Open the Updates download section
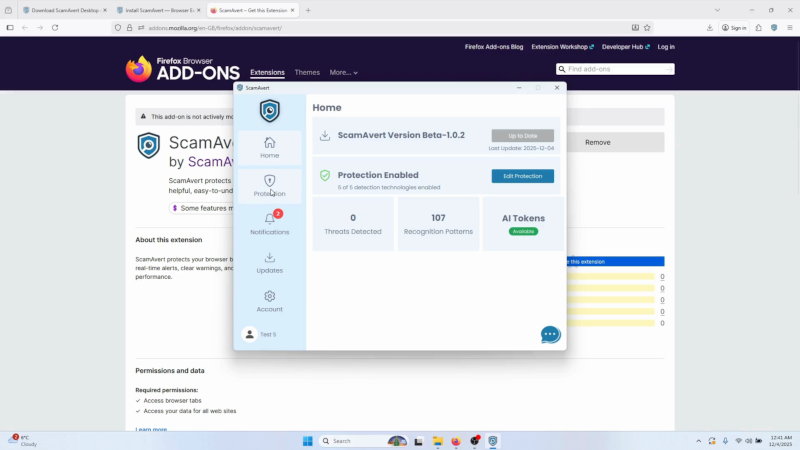This screenshot has width=800, height=450. coord(269,263)
